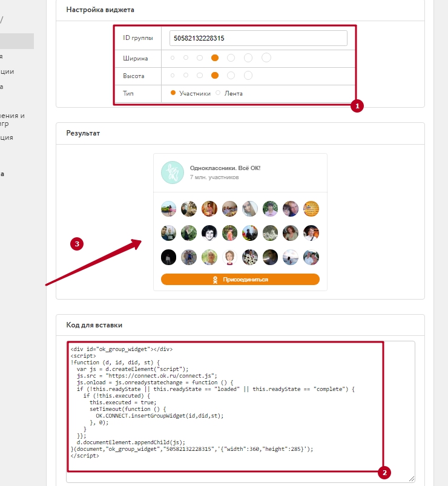Select the smallest Высота size option
The width and height of the screenshot is (448, 486).
173,76
